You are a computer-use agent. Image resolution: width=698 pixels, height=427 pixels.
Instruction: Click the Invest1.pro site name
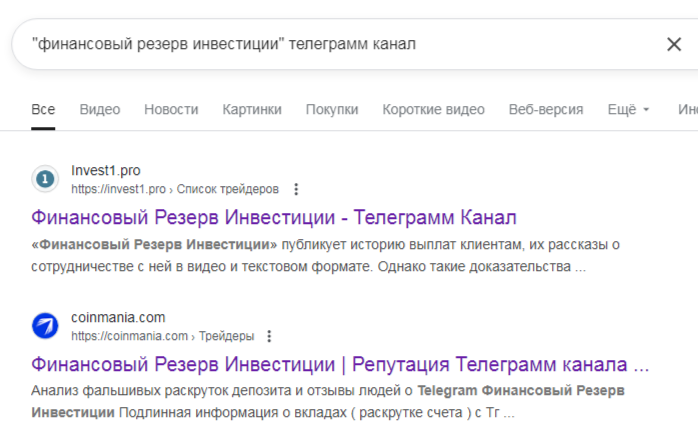click(106, 171)
